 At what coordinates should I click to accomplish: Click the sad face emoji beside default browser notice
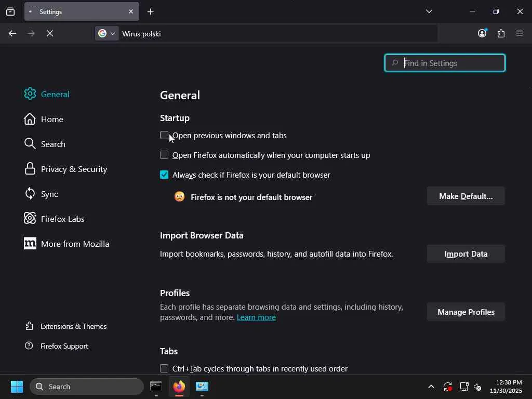(179, 196)
